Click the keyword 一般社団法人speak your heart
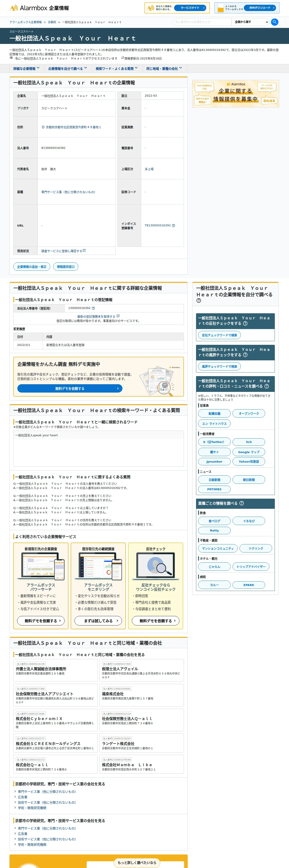The image size is (289, 868). [x=37, y=435]
